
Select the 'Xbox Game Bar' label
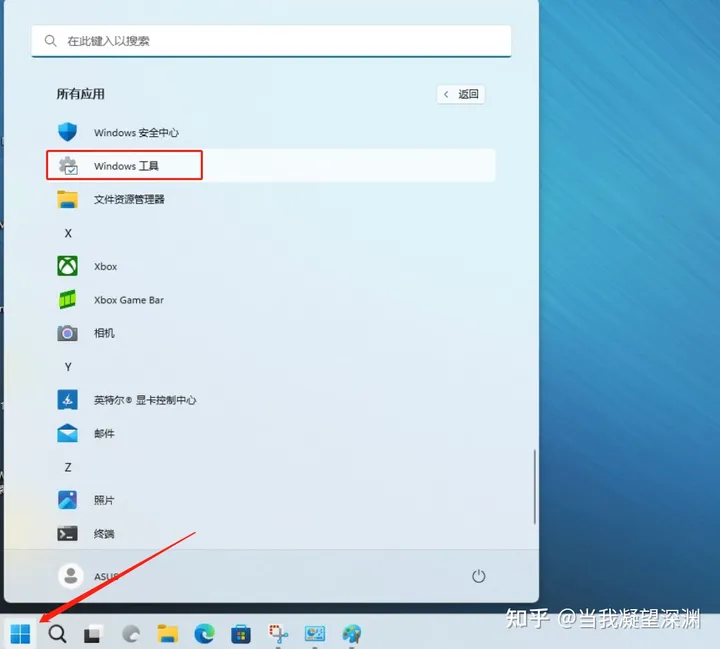(129, 300)
